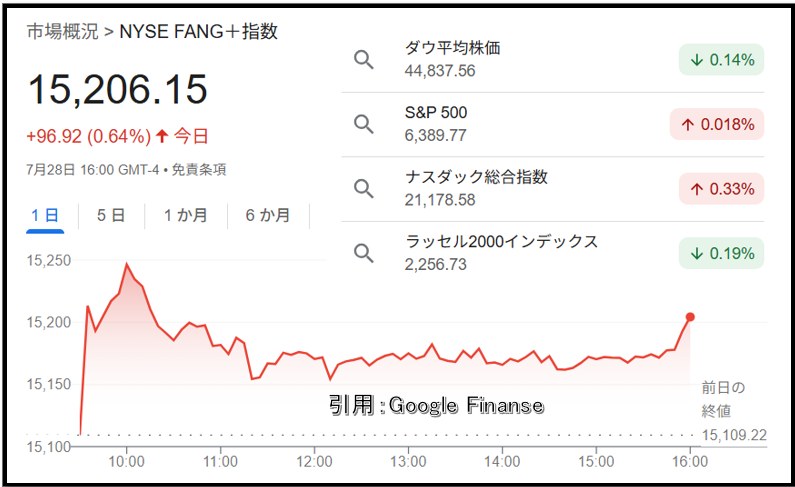Click the red endpoint dot on chart
Image resolution: width=795 pixels, height=487 pixels.
click(x=690, y=317)
